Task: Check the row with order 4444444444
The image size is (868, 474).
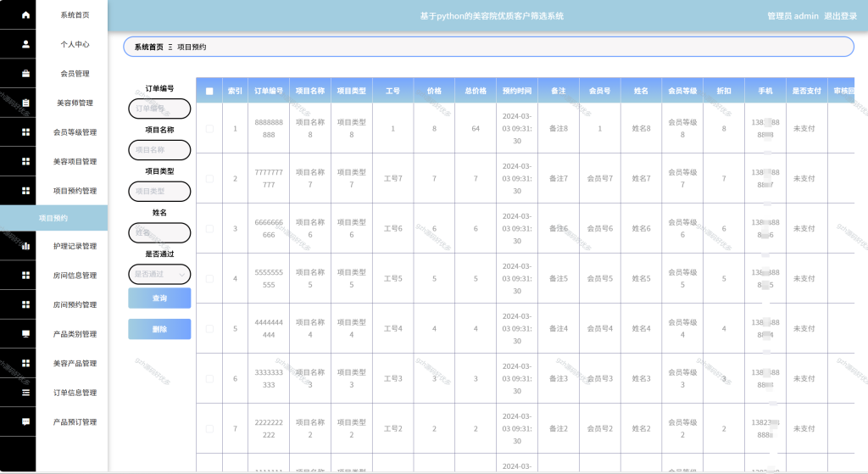Action: 209,329
